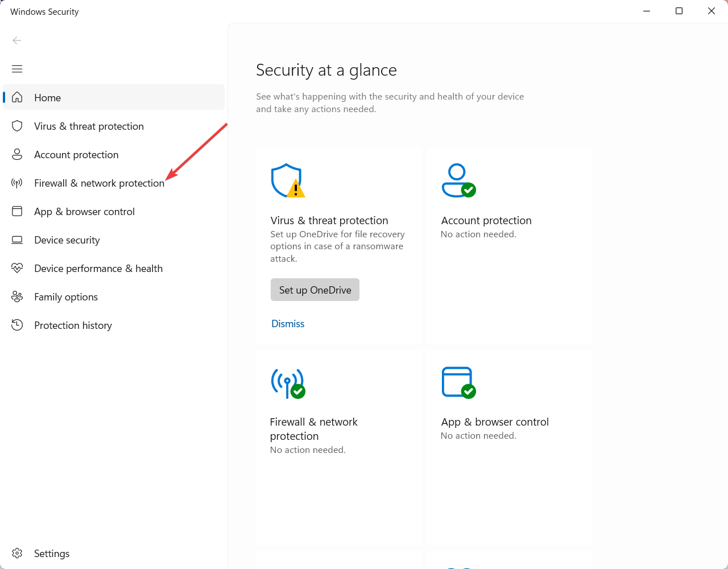Click the back arrow icon
Viewport: 728px width, 569px height.
tap(17, 40)
